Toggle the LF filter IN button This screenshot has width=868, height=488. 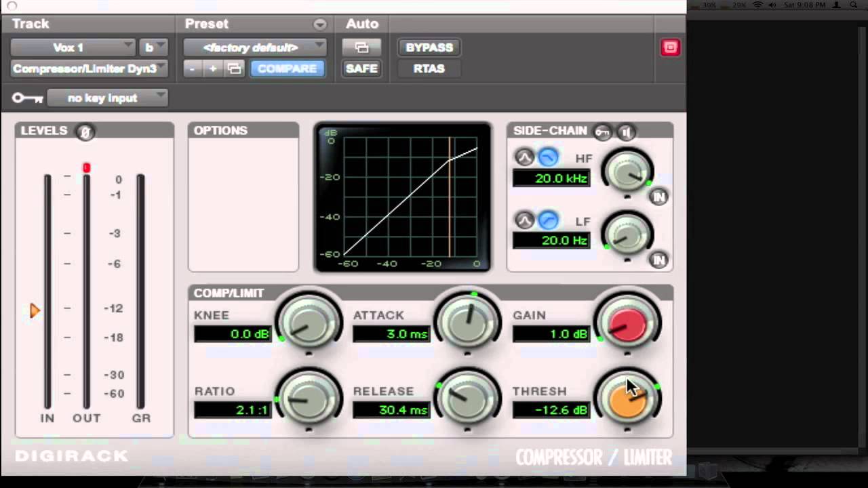(x=658, y=260)
